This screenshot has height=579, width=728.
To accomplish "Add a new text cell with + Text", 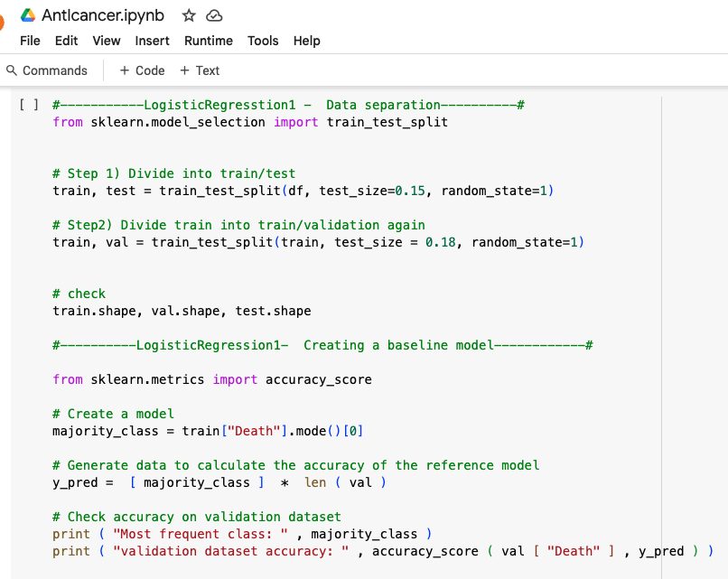I will 200,70.
